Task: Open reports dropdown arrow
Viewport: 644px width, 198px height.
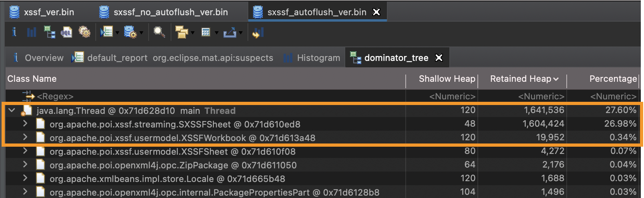Action: point(117,33)
